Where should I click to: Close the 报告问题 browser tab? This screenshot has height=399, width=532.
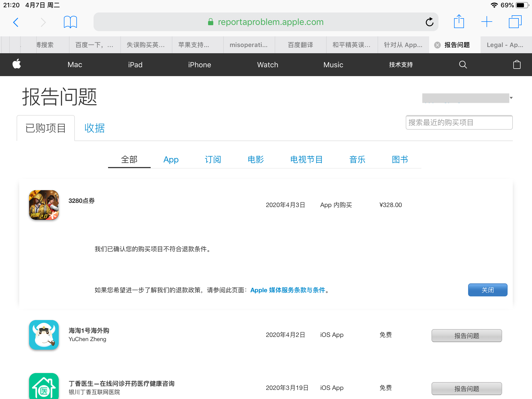point(437,45)
